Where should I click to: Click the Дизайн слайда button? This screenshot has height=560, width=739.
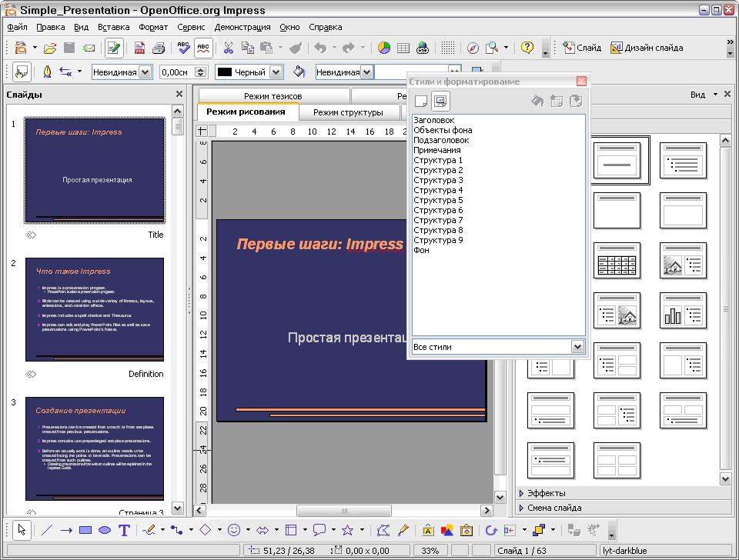[x=647, y=48]
